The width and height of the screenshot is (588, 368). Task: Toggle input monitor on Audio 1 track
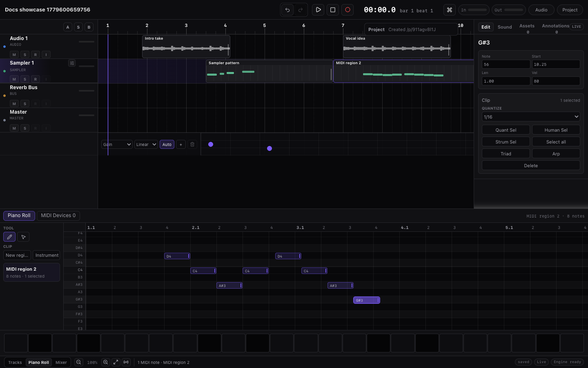[46, 54]
